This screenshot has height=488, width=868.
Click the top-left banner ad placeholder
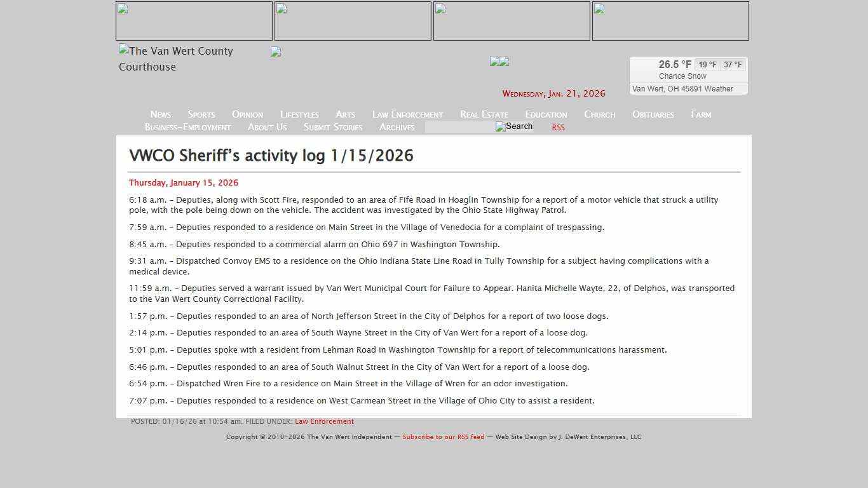click(194, 20)
